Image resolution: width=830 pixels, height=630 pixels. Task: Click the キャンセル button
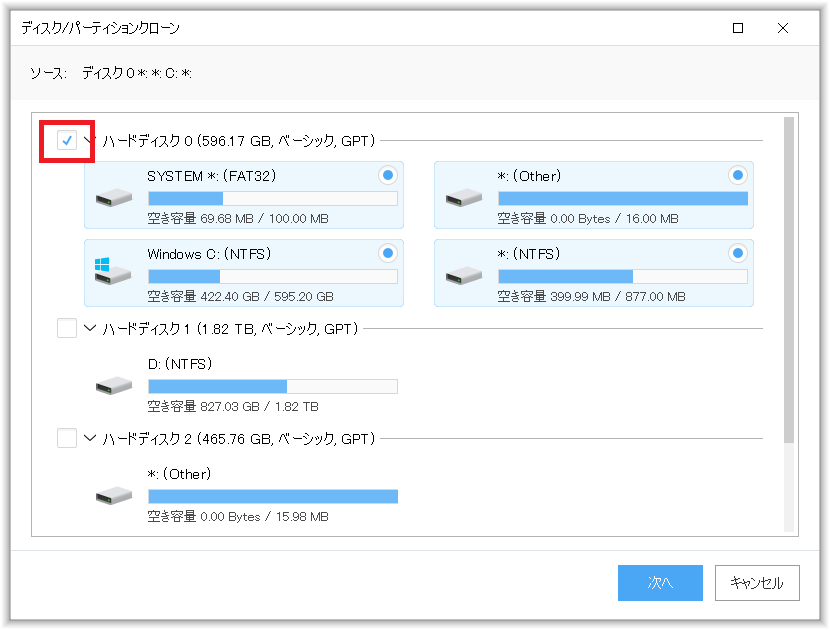coord(757,583)
